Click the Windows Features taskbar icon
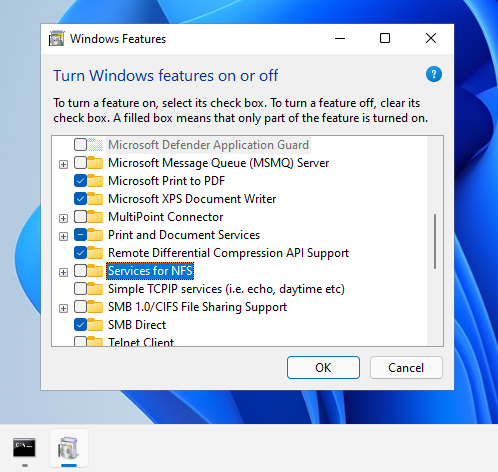Image resolution: width=498 pixels, height=472 pixels. pyautogui.click(x=69, y=448)
